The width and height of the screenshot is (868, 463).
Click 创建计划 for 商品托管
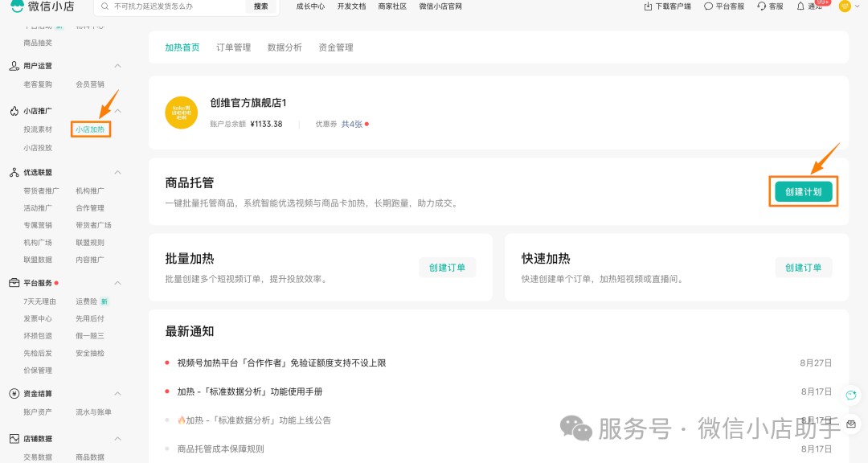tap(803, 191)
